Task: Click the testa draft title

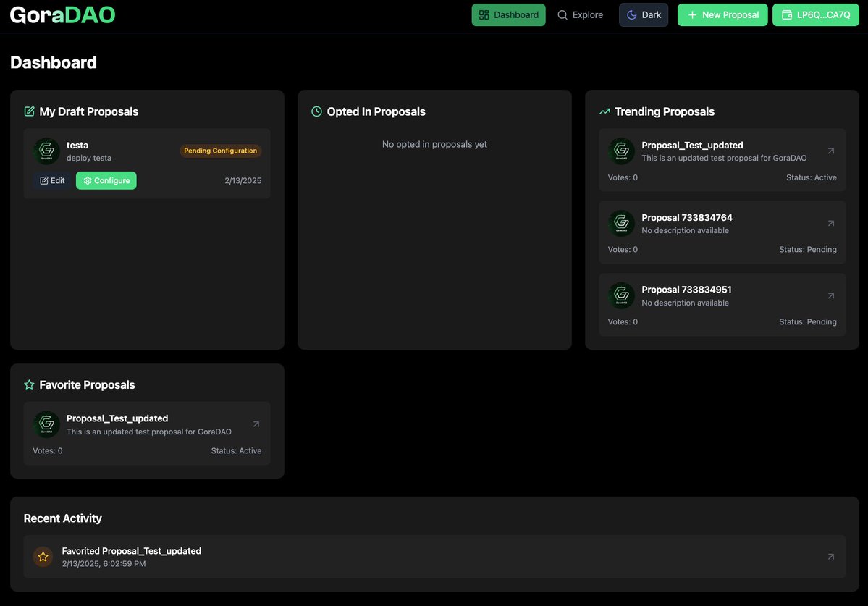Action: (x=77, y=145)
